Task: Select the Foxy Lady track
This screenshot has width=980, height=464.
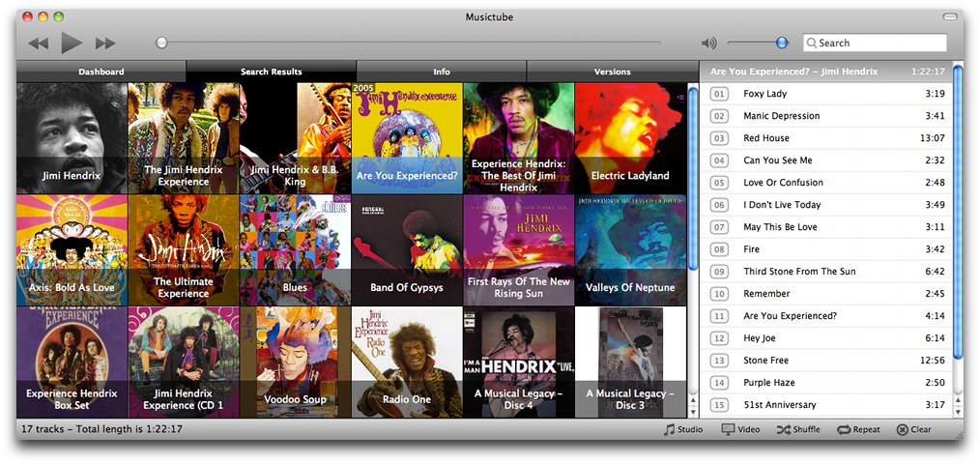Action: pyautogui.click(x=826, y=94)
